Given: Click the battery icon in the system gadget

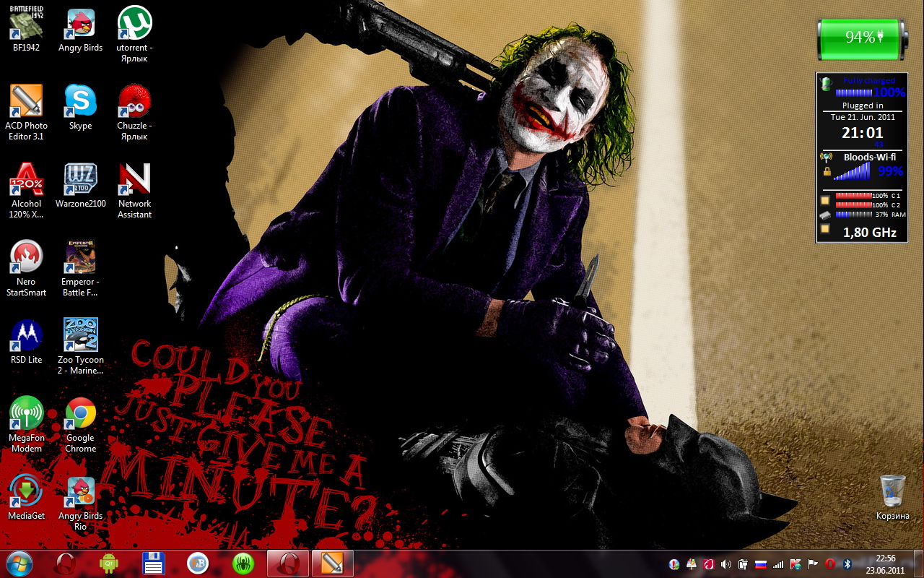Looking at the screenshot, I should (827, 85).
